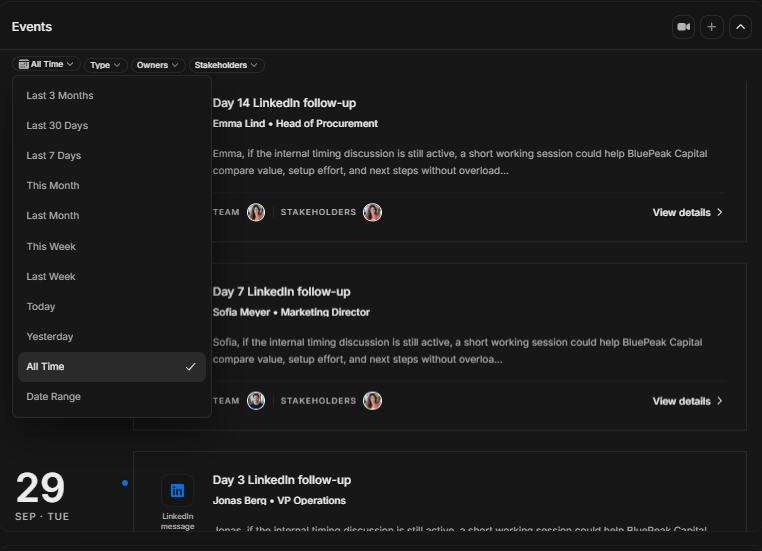Choose This Week from time menu
This screenshot has height=551, width=762.
112,247
